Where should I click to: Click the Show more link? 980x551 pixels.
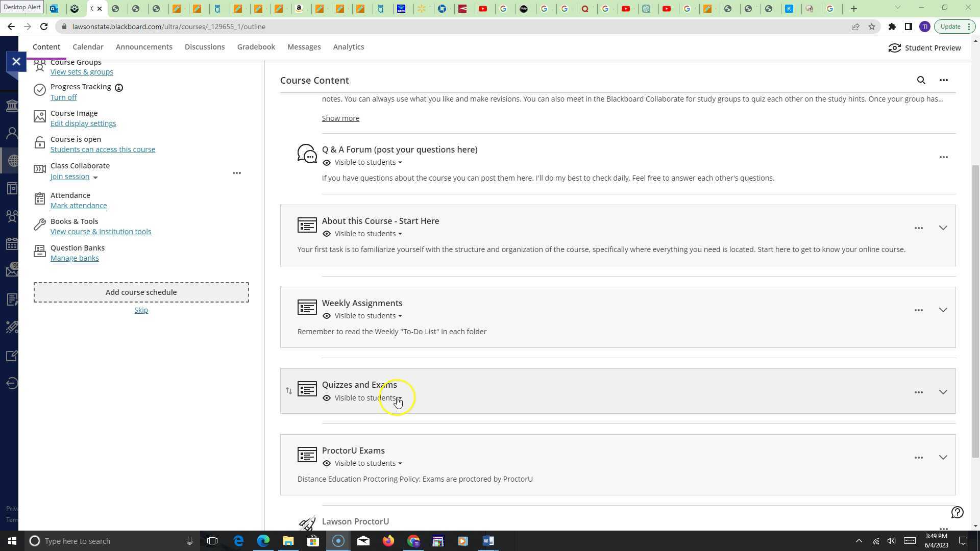pyautogui.click(x=340, y=118)
